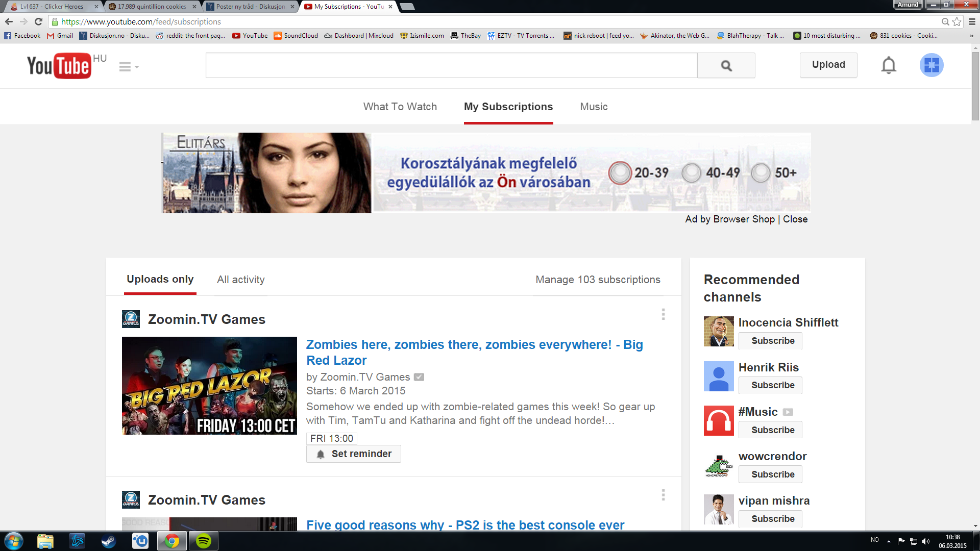The width and height of the screenshot is (980, 551).
Task: Open the options menu for the PS2 video post
Action: click(663, 495)
